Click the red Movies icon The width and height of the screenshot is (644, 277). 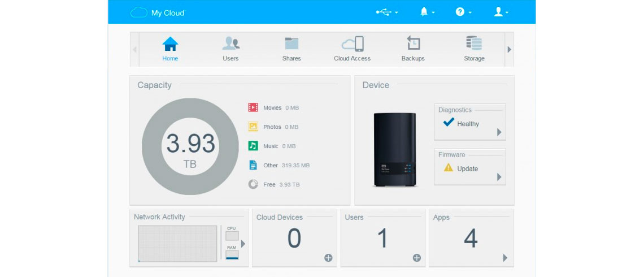pyautogui.click(x=253, y=107)
